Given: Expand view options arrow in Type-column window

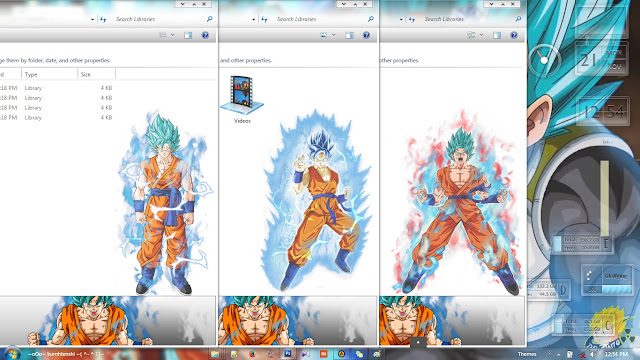Looking at the screenshot, I should tap(173, 35).
